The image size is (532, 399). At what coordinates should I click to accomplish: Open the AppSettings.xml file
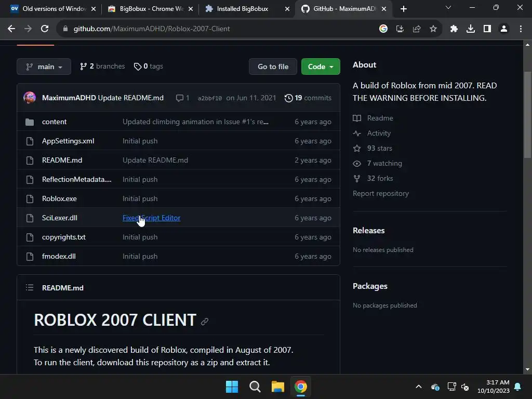[68, 141]
